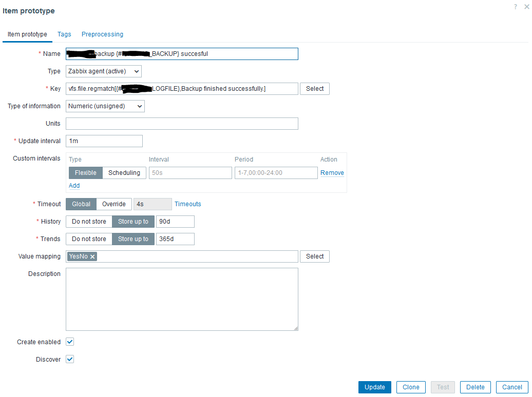Click Select button next to Value mapping
The height and width of the screenshot is (397, 532).
pos(314,256)
